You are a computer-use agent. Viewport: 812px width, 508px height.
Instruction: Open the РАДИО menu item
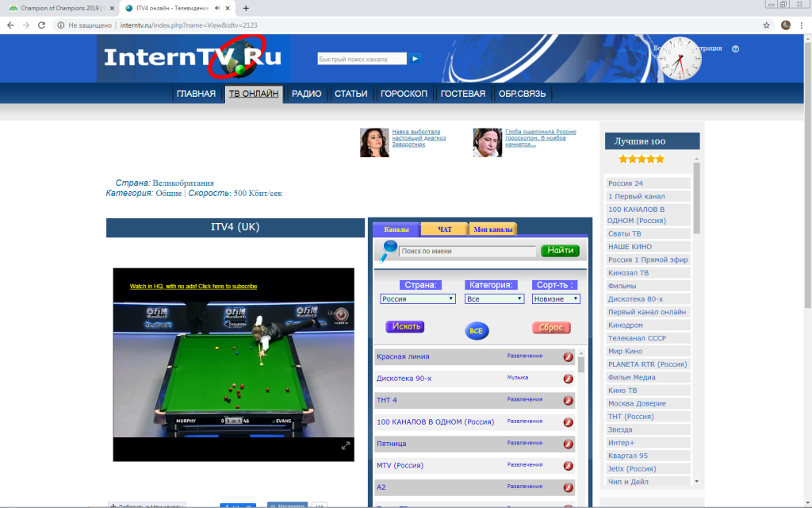(x=306, y=94)
